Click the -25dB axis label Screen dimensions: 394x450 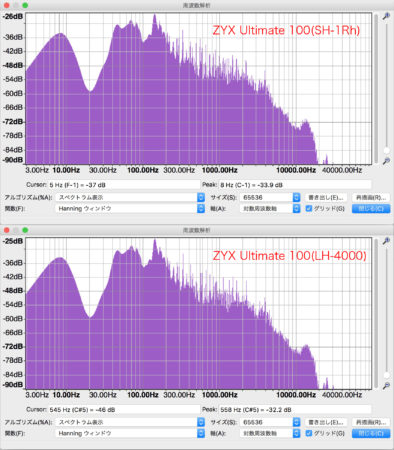13,241
